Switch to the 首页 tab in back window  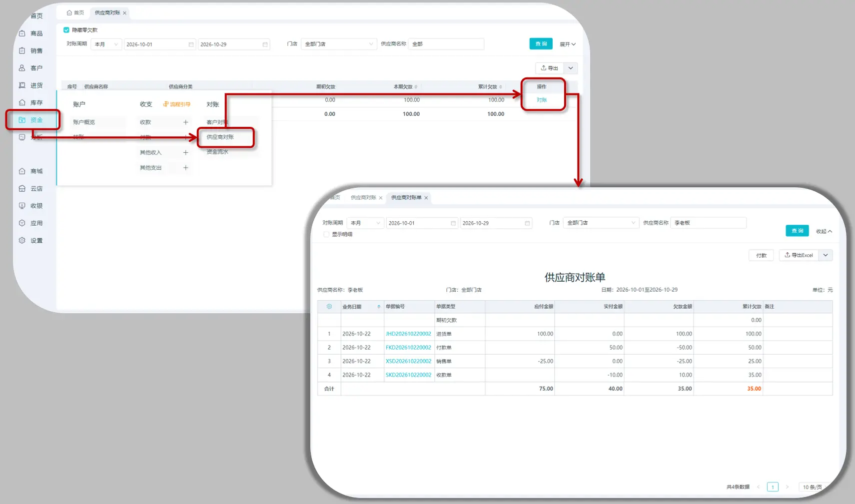click(x=75, y=13)
